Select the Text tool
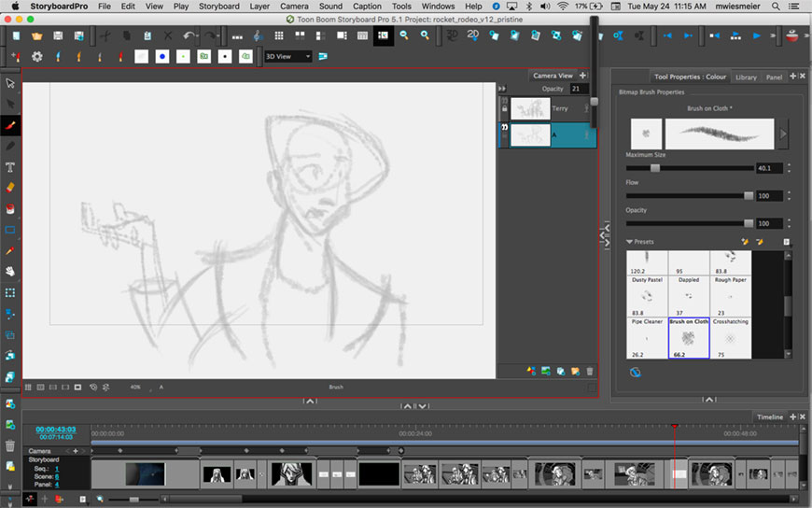This screenshot has height=508, width=812. coord(10,167)
